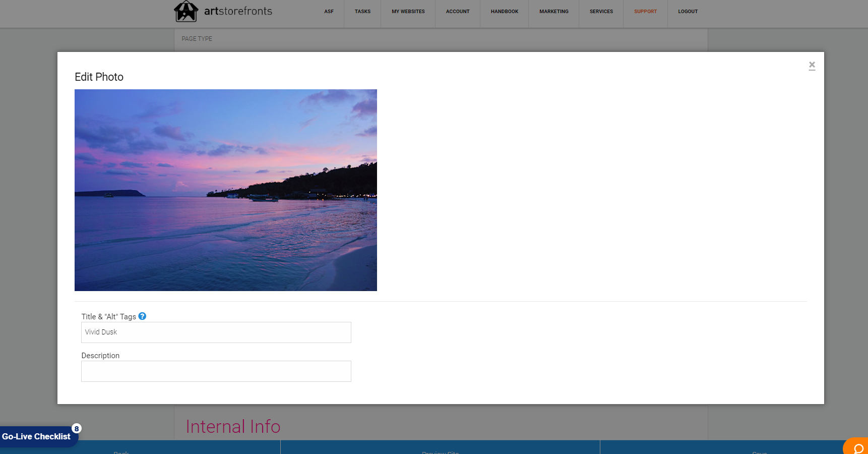Go to the HANDBOOK section

pyautogui.click(x=504, y=11)
